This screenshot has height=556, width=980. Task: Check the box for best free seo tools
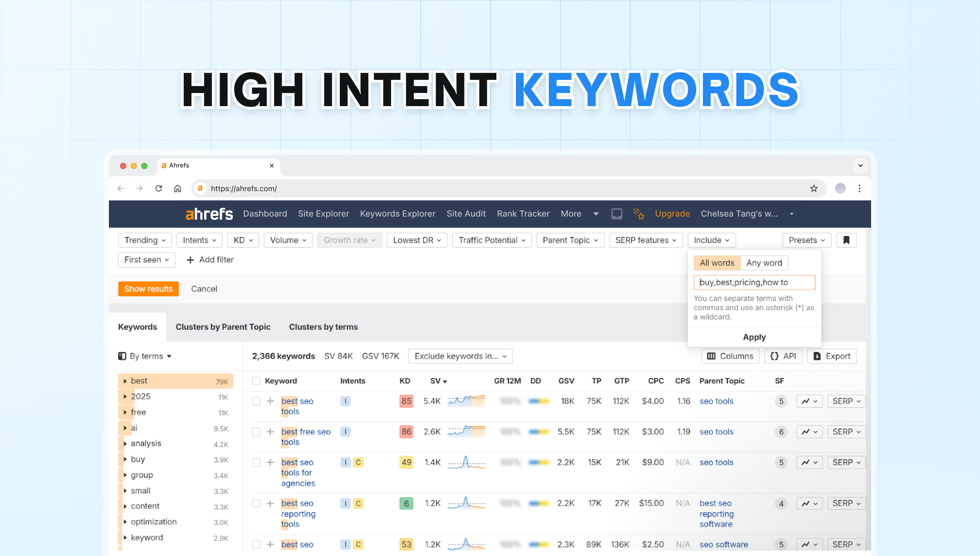pos(256,432)
